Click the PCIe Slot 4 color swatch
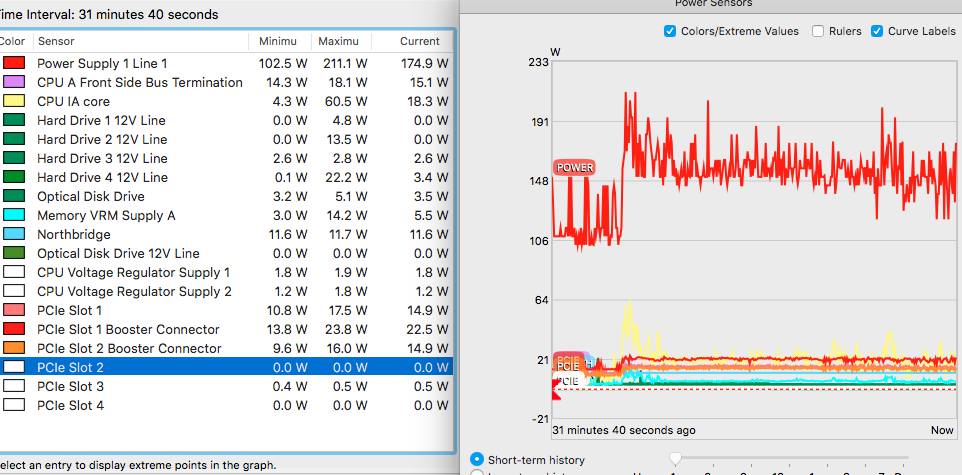Viewport: 962px width, 475px height. tap(13, 405)
